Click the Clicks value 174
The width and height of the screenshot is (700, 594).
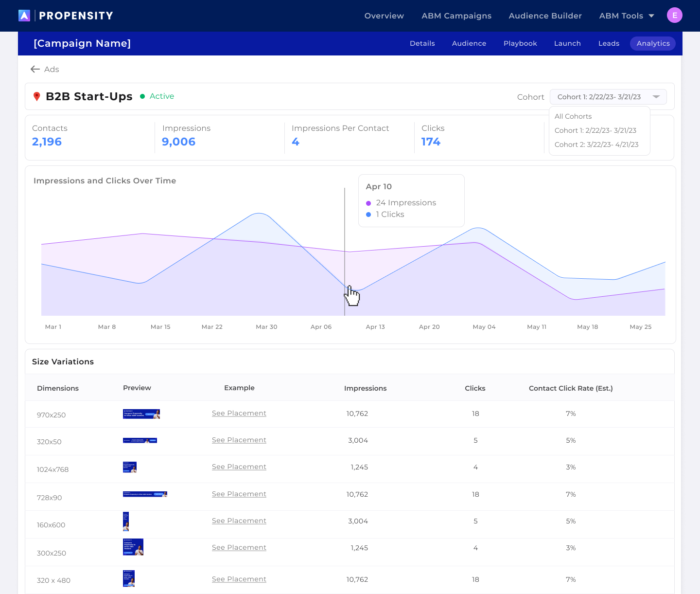[x=431, y=142]
